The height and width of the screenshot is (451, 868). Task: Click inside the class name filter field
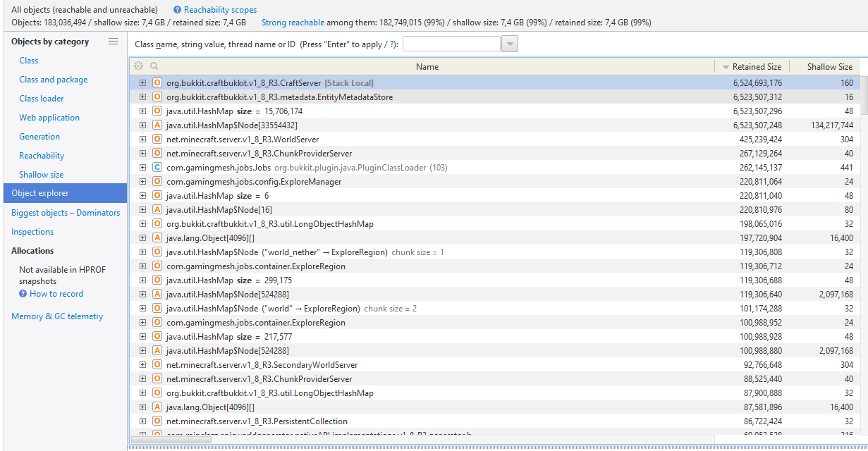point(451,43)
